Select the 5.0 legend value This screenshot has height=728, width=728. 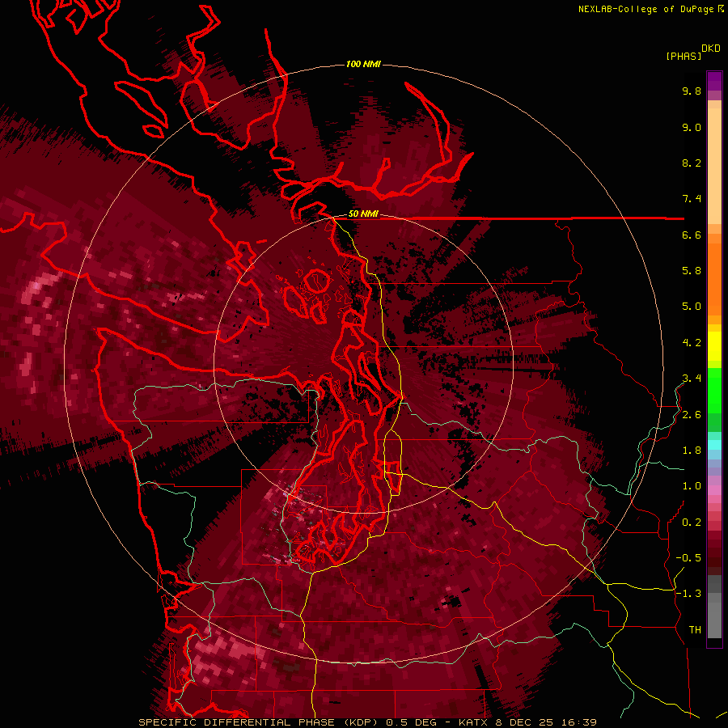[692, 307]
